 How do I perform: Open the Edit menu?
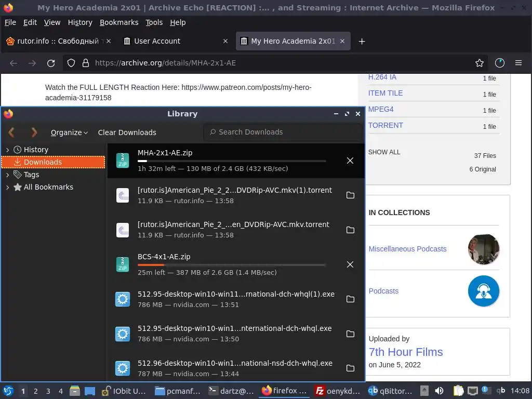coord(30,22)
